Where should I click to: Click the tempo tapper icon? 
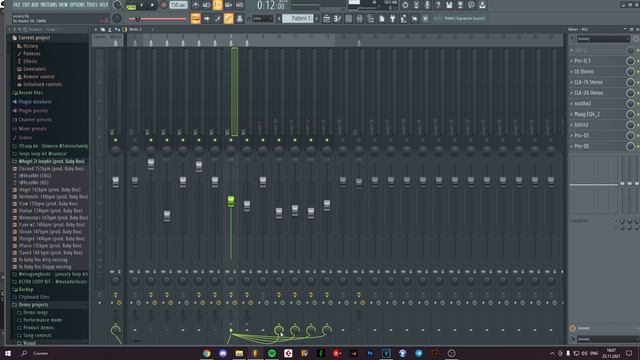point(404,18)
